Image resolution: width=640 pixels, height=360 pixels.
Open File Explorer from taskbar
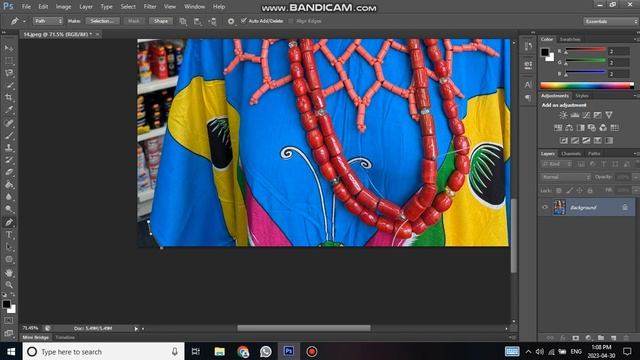click(220, 351)
